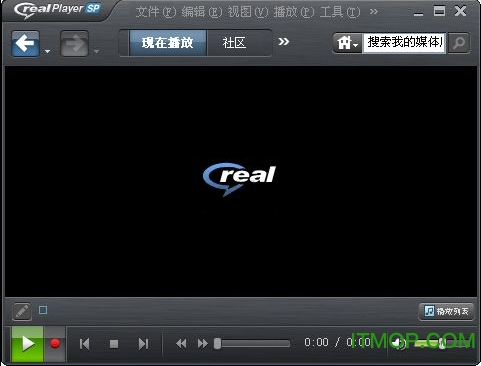Screen dimensions: 481x366
Task: Skip to the next clip
Action: [143, 344]
